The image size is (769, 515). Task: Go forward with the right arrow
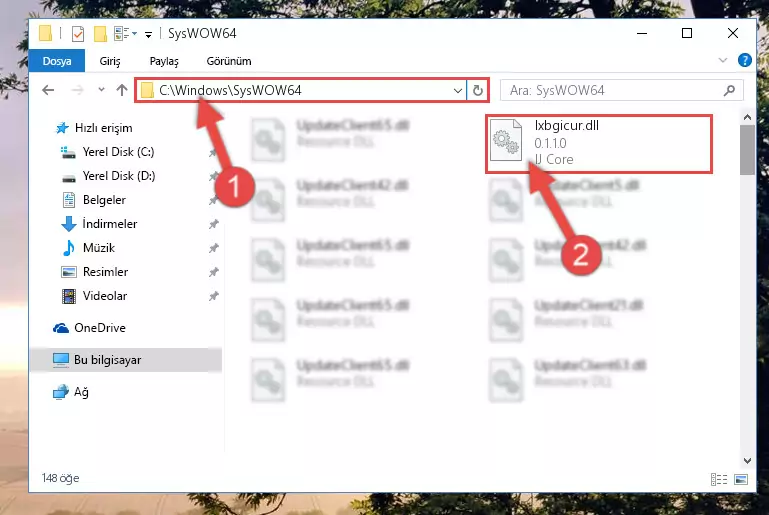tap(77, 90)
